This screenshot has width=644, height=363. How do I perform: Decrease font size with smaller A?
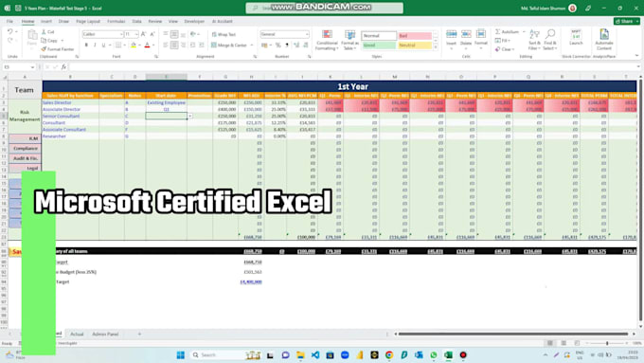(x=152, y=34)
